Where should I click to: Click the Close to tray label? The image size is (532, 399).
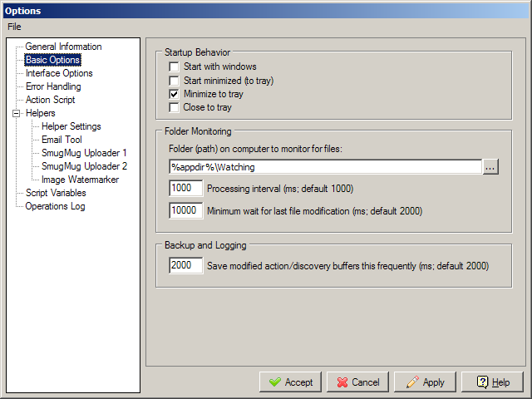coord(207,107)
